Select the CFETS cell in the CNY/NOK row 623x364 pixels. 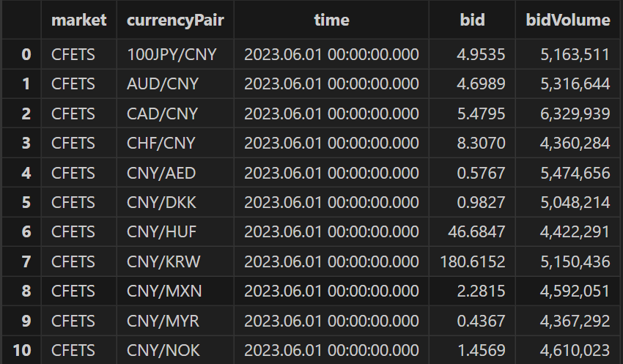(73, 350)
